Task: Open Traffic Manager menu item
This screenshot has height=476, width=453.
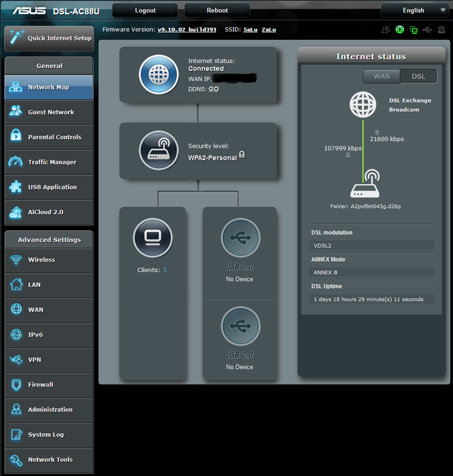Action: [49, 162]
